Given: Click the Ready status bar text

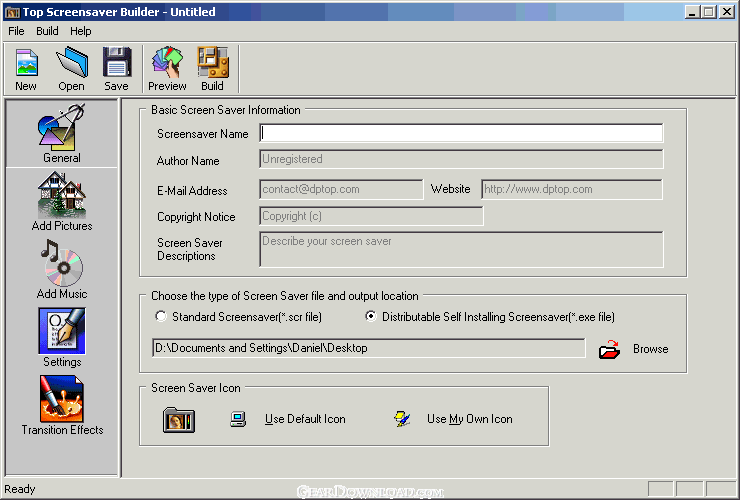Looking at the screenshot, I should pos(20,489).
